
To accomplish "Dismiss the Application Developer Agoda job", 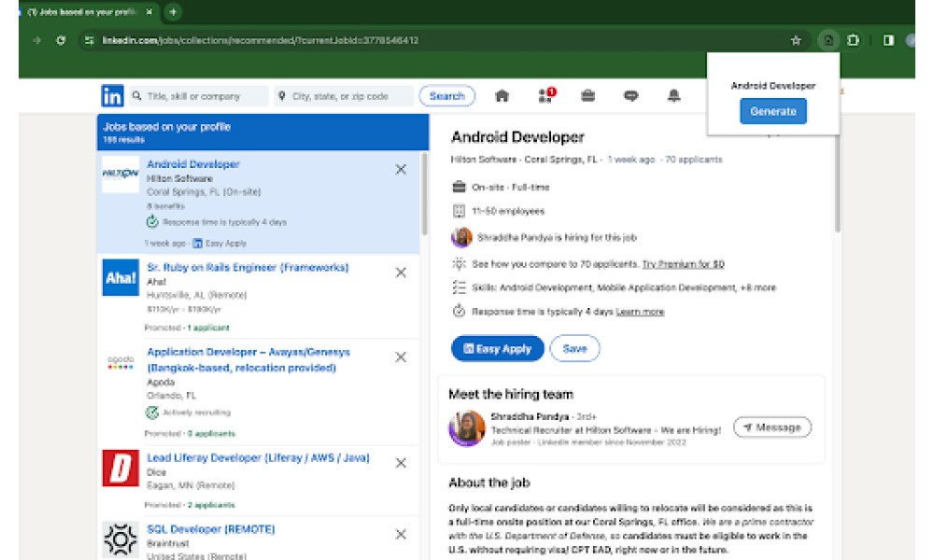I will pos(401,357).
